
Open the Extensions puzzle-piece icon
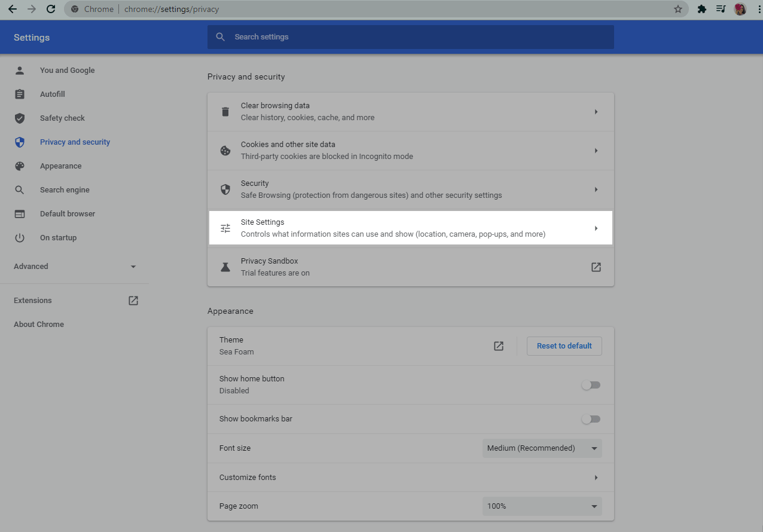click(x=702, y=9)
